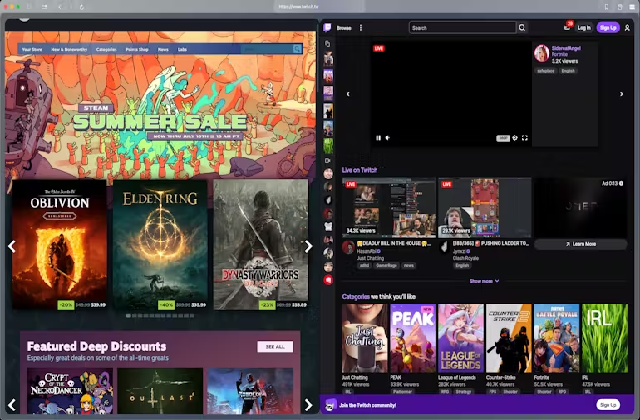Click SEE ALL for Featured Deep Discounts
The width and height of the screenshot is (640, 420).
[275, 347]
